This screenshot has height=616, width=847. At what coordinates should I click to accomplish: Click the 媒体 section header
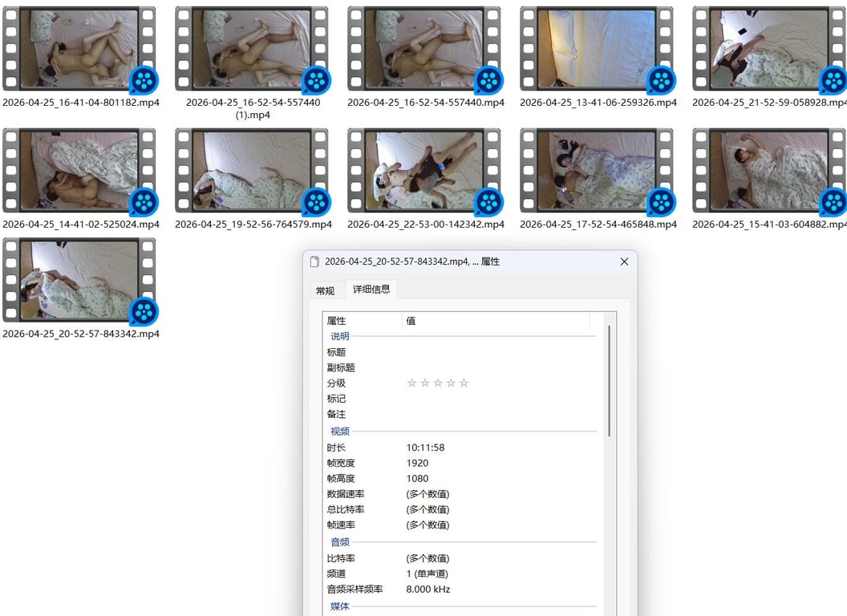pyautogui.click(x=340, y=607)
